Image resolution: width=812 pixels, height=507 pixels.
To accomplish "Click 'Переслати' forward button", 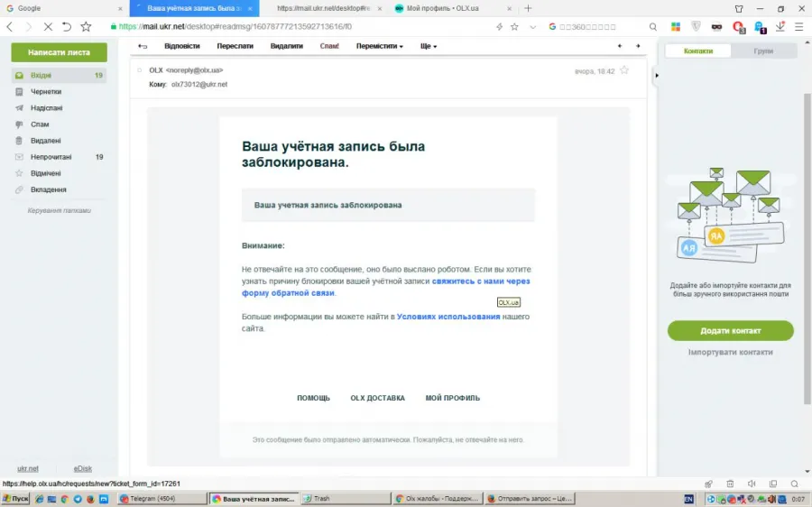I will point(235,46).
